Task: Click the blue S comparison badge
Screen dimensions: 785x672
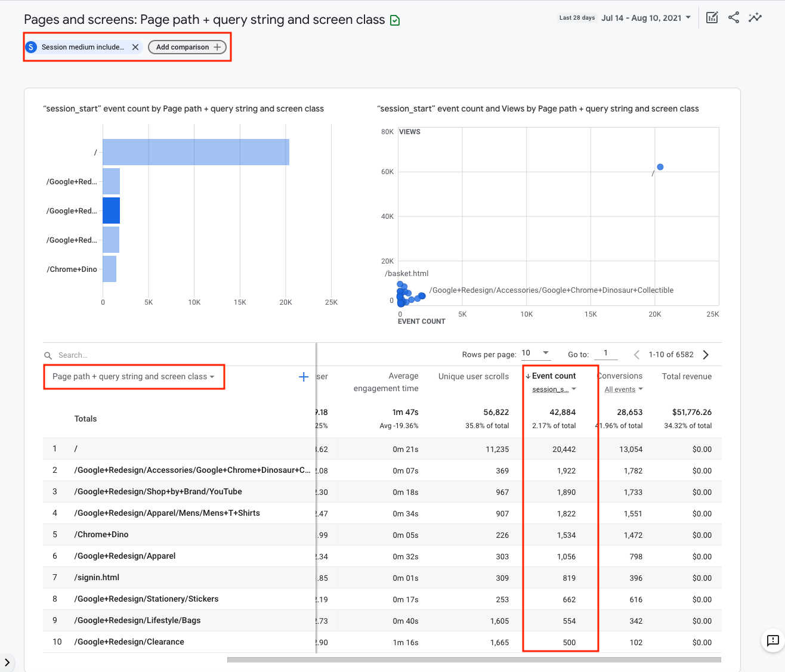Action: point(31,47)
